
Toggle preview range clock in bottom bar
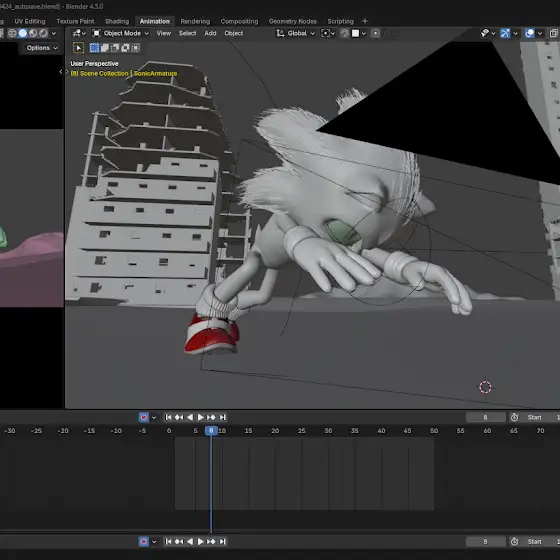click(514, 541)
